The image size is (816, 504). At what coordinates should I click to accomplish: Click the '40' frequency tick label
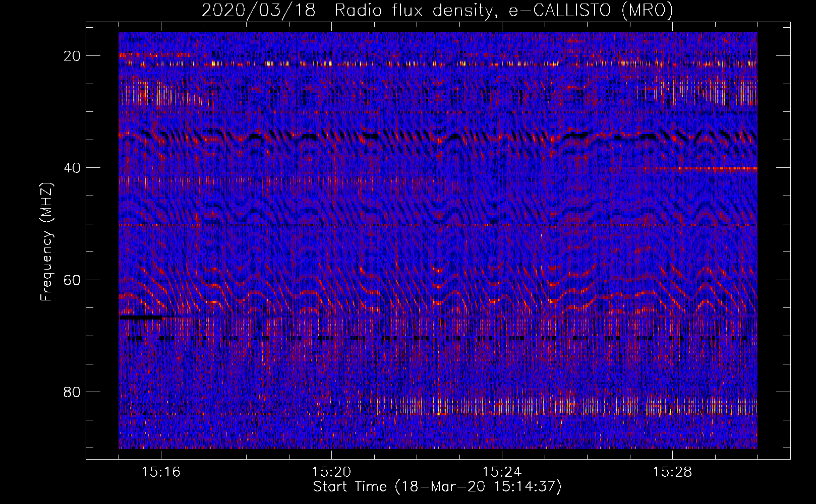coord(73,168)
